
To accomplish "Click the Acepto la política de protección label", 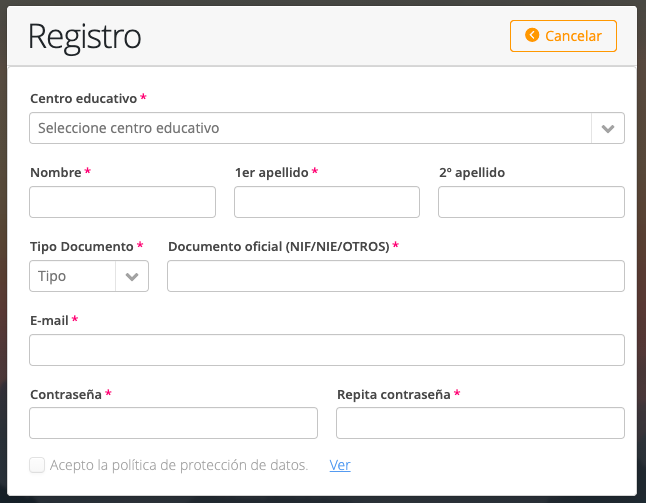I will tap(179, 465).
